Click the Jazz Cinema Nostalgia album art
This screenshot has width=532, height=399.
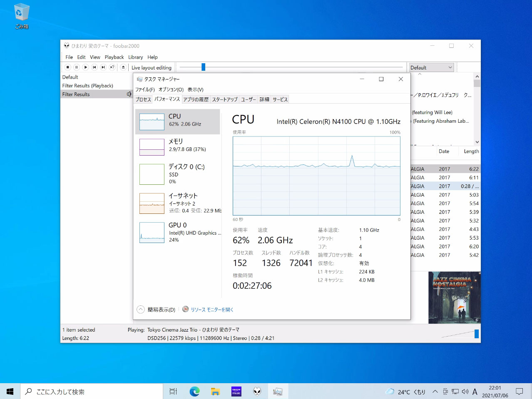(454, 297)
